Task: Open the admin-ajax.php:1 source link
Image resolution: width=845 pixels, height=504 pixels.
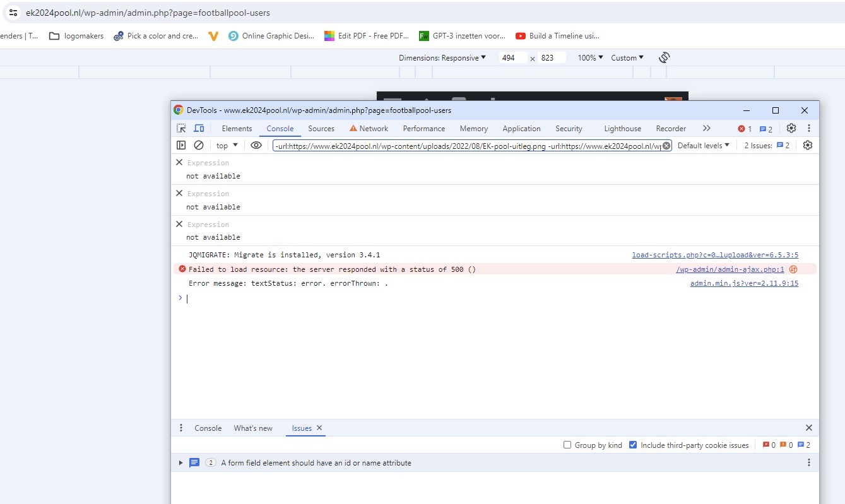Action: click(x=730, y=269)
